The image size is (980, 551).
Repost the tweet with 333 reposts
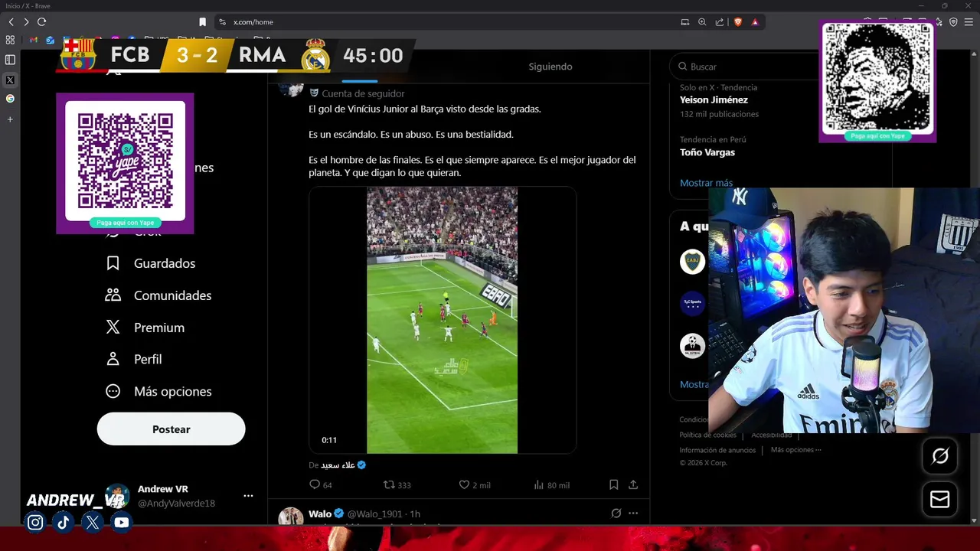point(397,485)
